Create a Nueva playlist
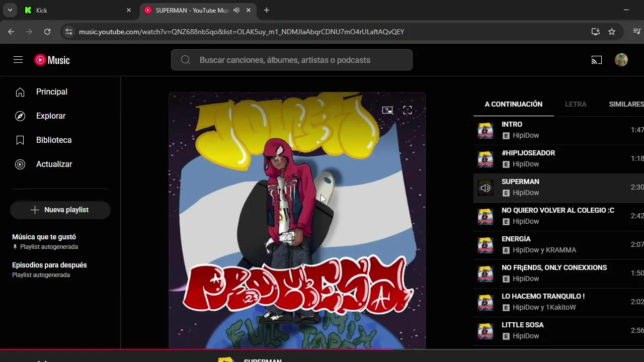644x362 pixels. pos(60,210)
